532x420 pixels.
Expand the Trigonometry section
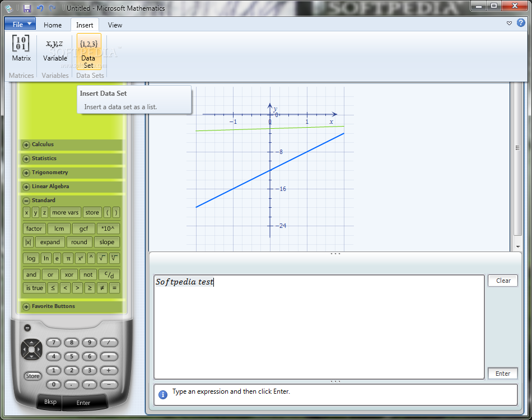[26, 172]
